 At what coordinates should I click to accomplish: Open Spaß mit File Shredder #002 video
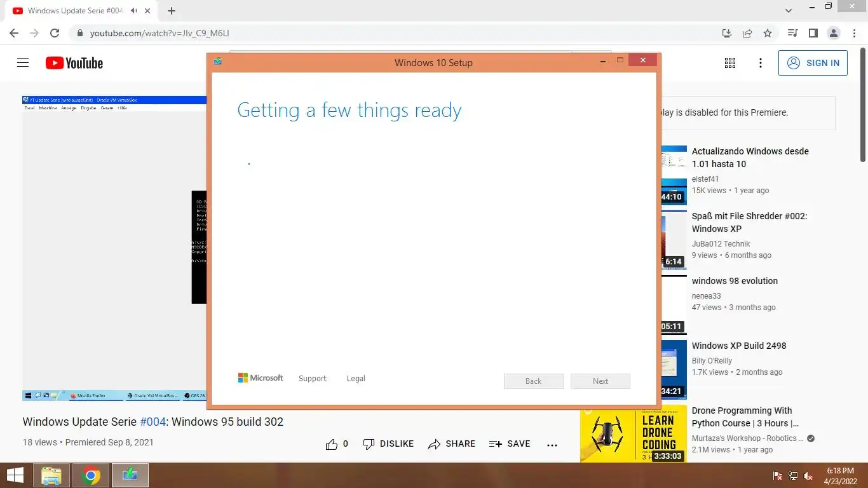point(749,222)
